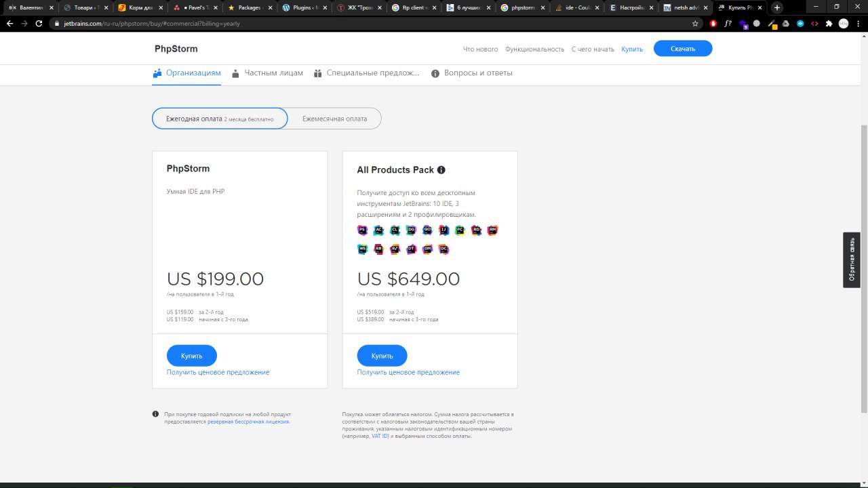Open the С чего начать menu item

coord(593,49)
